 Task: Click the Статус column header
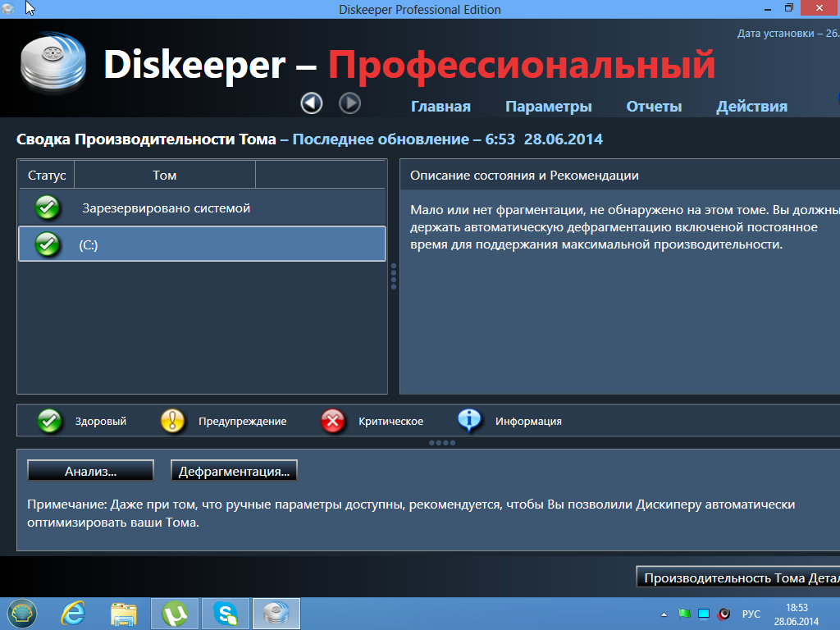[x=47, y=176]
